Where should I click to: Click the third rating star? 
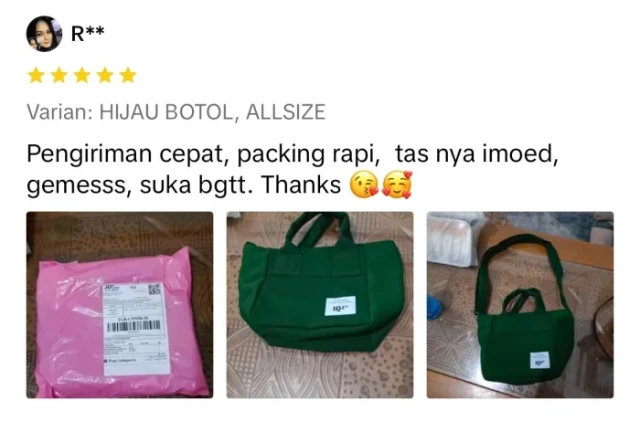(82, 76)
